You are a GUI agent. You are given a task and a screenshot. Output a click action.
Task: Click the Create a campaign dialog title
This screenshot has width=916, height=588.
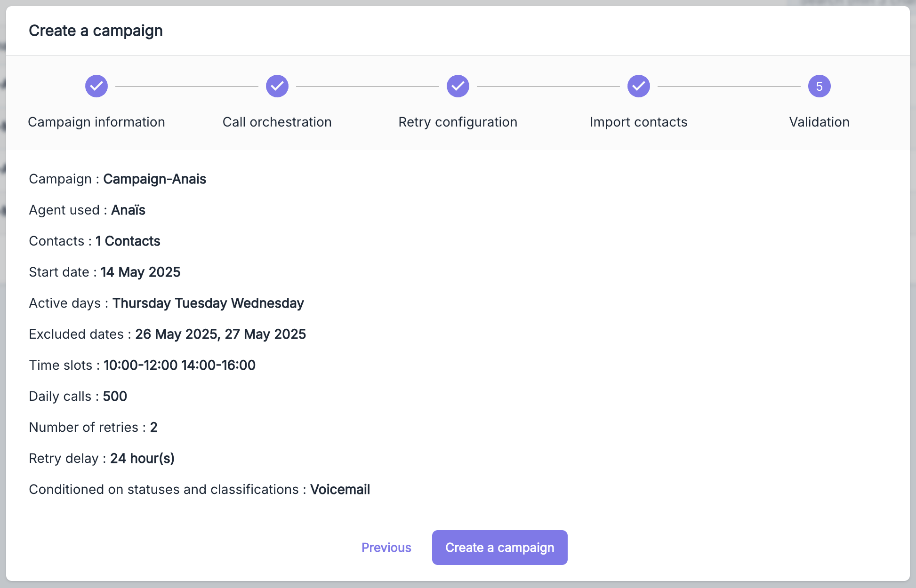(96, 31)
